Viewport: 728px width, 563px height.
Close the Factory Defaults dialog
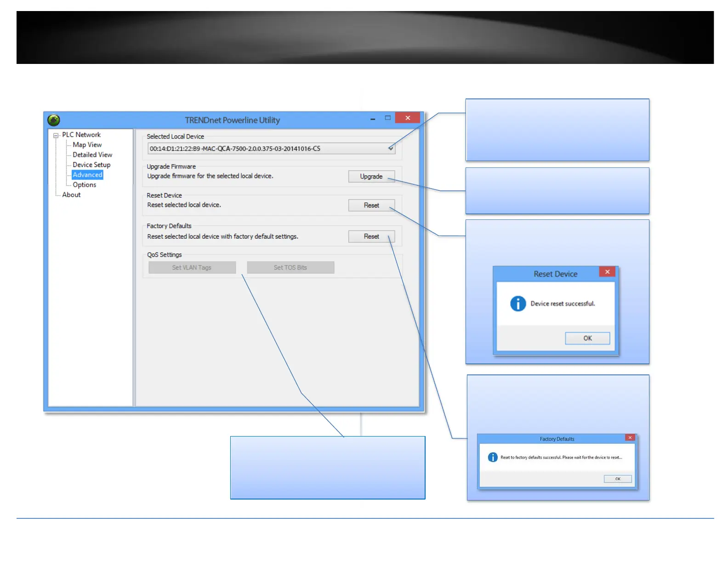click(x=630, y=437)
